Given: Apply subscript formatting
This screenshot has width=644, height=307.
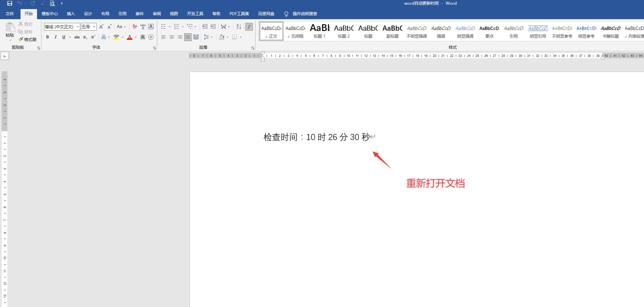Looking at the screenshot, I should pyautogui.click(x=85, y=37).
